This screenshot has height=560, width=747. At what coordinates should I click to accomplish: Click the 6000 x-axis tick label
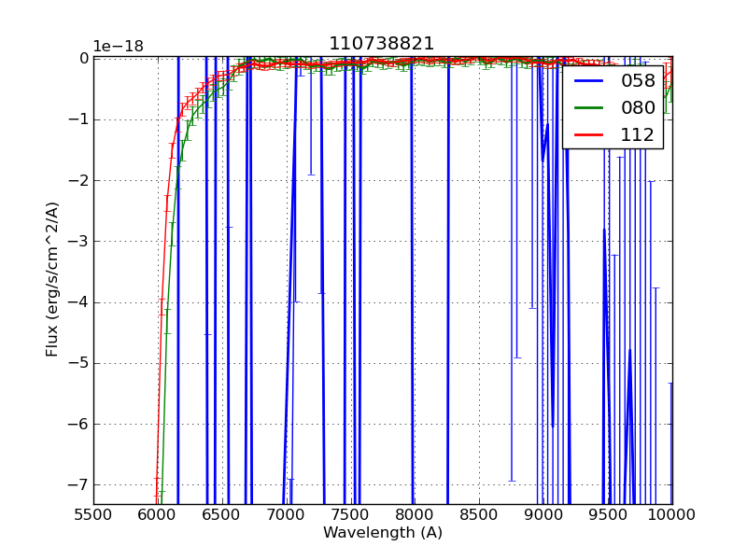click(158, 514)
